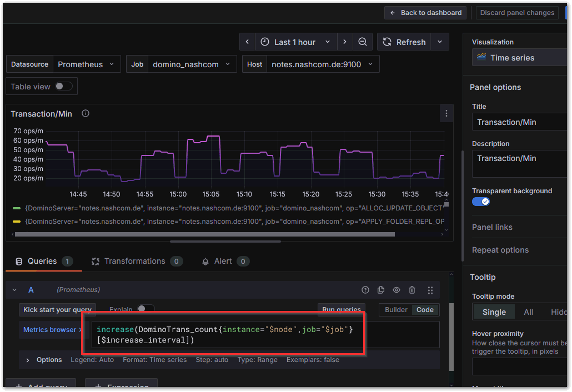Turn off Transparent background
Screen dimensions: 572x392
(x=480, y=201)
